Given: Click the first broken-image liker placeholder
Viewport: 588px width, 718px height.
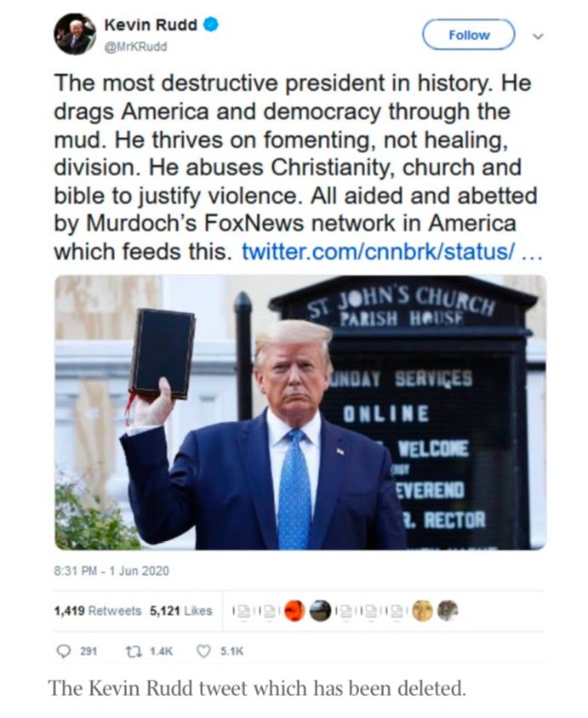Looking at the screenshot, I should [243, 611].
